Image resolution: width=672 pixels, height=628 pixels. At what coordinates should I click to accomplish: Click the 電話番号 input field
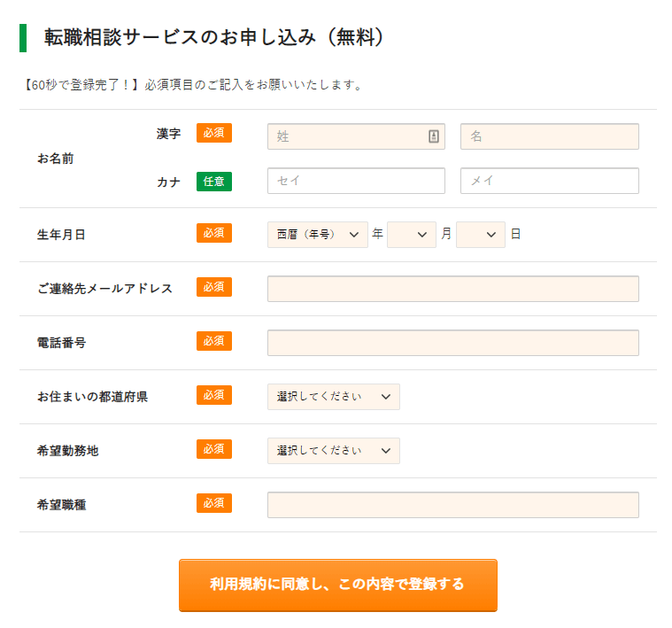pyautogui.click(x=453, y=343)
